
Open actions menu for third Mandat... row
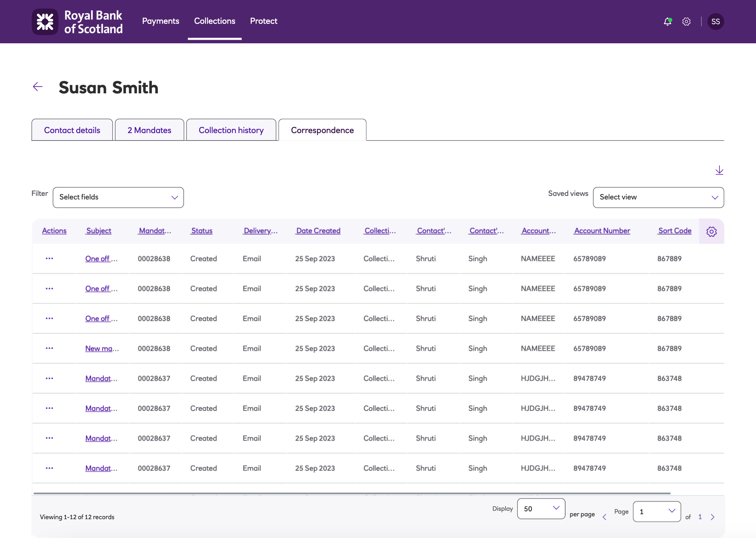pos(49,438)
